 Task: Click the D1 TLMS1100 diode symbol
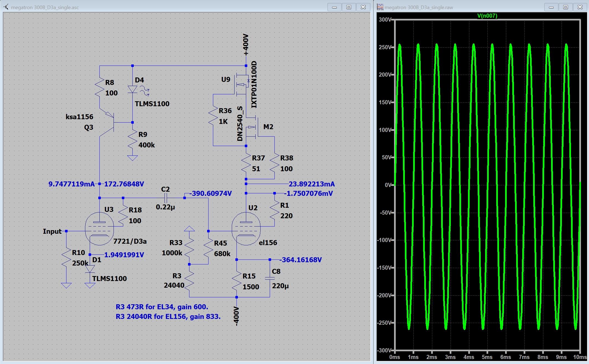point(90,269)
